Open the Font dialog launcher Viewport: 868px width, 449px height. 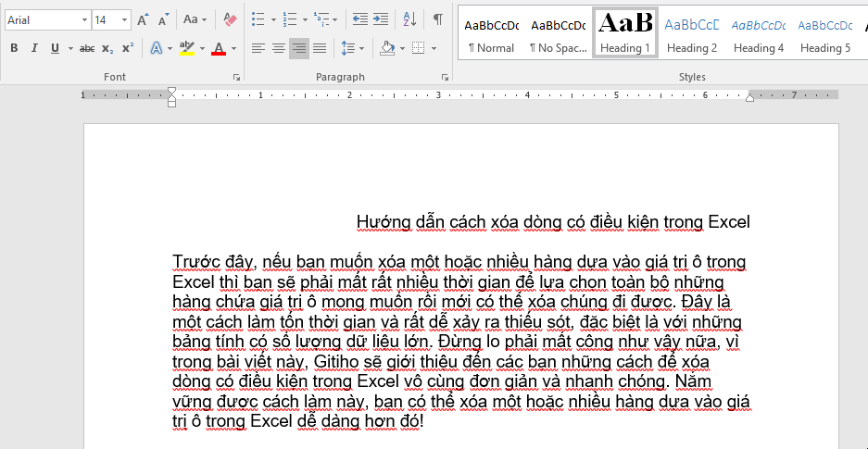pos(237,78)
